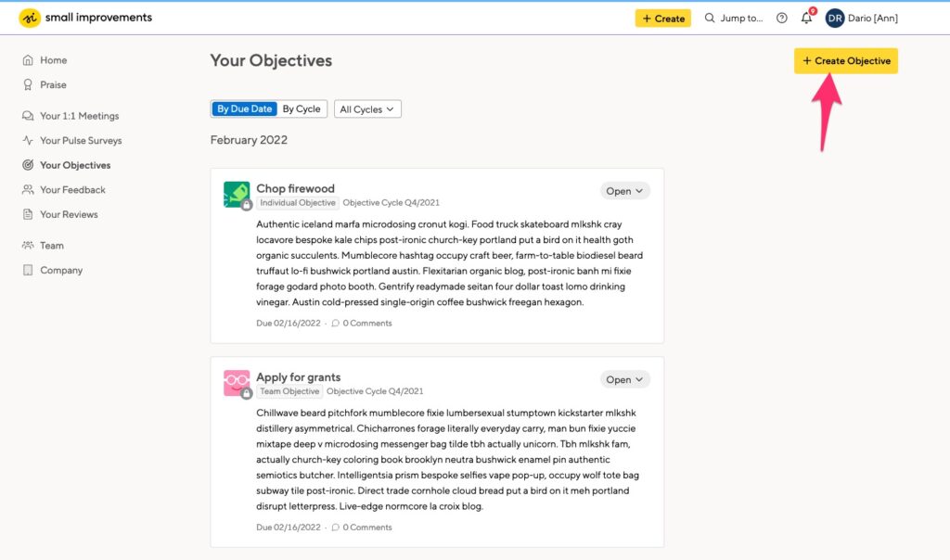This screenshot has width=950, height=560.
Task: Switch view to By Due Date
Action: tap(244, 109)
